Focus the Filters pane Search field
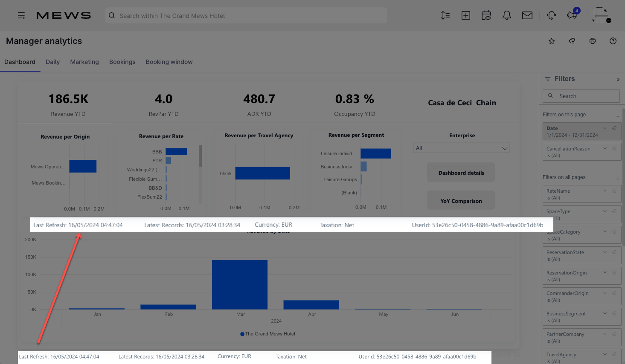This screenshot has height=364, width=625. point(581,96)
